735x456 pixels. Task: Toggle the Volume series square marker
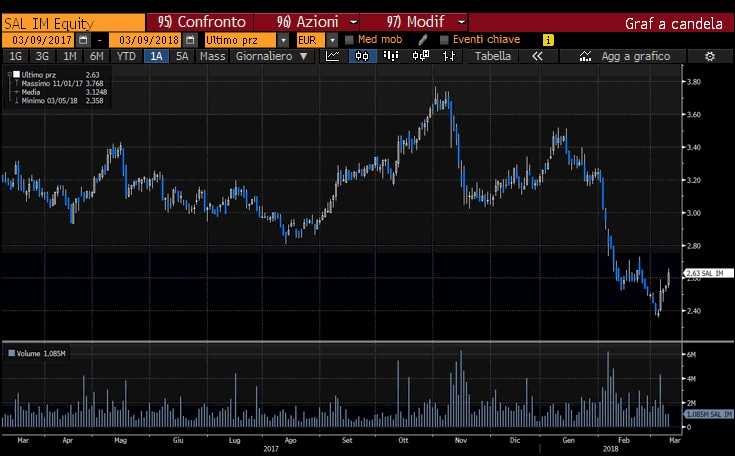pyautogui.click(x=11, y=353)
